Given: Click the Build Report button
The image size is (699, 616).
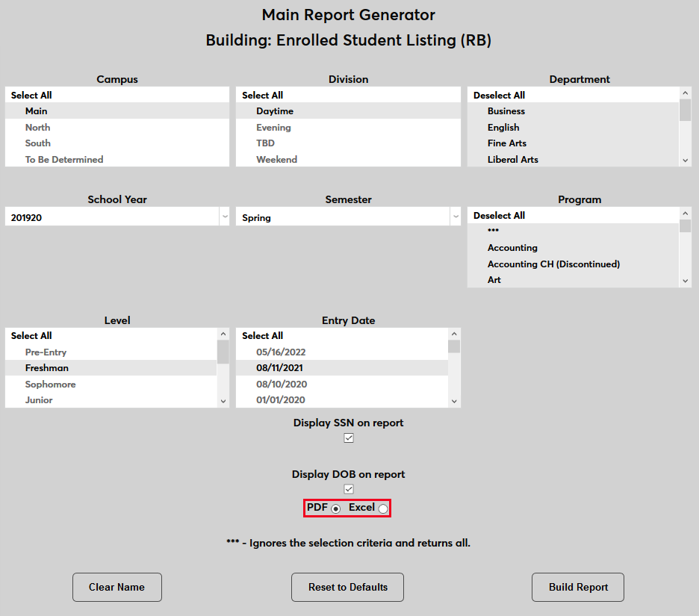Looking at the screenshot, I should (577, 587).
